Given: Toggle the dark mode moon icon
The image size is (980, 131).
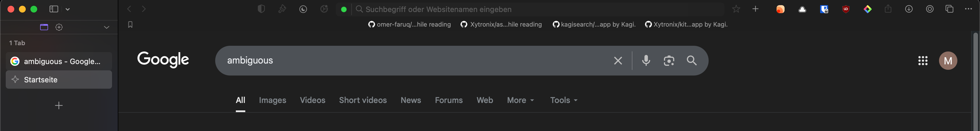Looking at the screenshot, I should (x=303, y=9).
